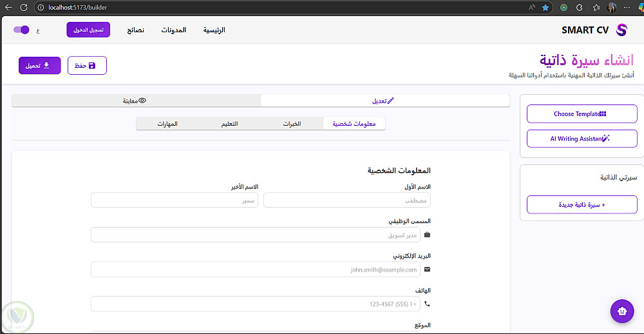This screenshot has width=644, height=334.
Task: Click the المعلومات الشخصية form heading
Action: pos(399,170)
